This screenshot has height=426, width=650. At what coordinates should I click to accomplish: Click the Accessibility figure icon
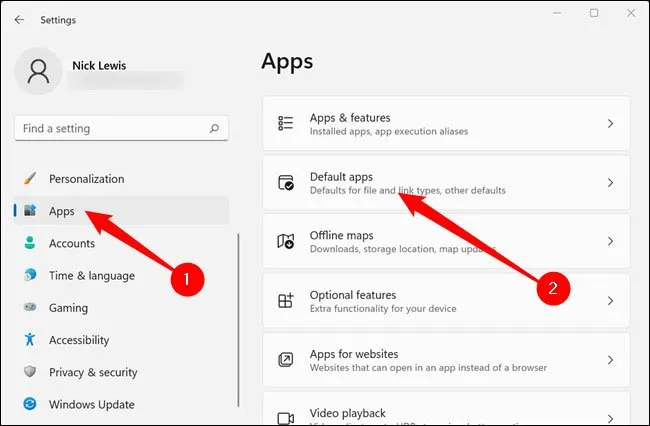click(x=29, y=340)
